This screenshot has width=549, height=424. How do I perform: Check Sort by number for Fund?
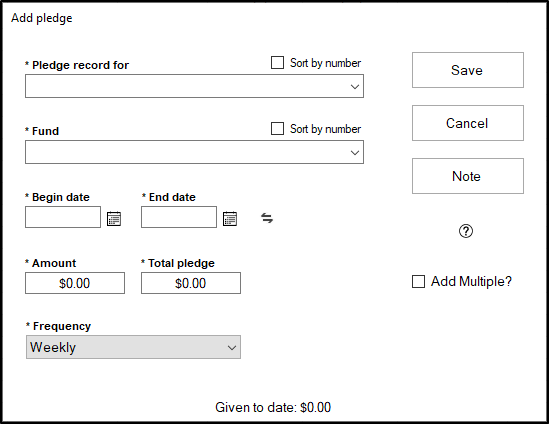277,128
